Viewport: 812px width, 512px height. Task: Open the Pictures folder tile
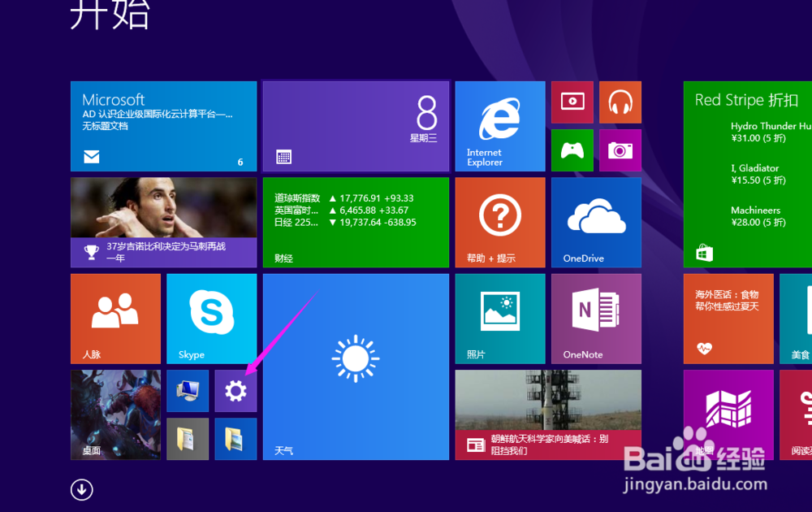click(235, 439)
